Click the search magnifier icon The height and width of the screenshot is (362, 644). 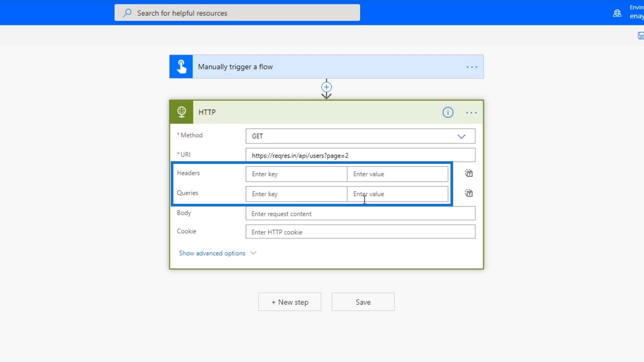[x=127, y=13]
